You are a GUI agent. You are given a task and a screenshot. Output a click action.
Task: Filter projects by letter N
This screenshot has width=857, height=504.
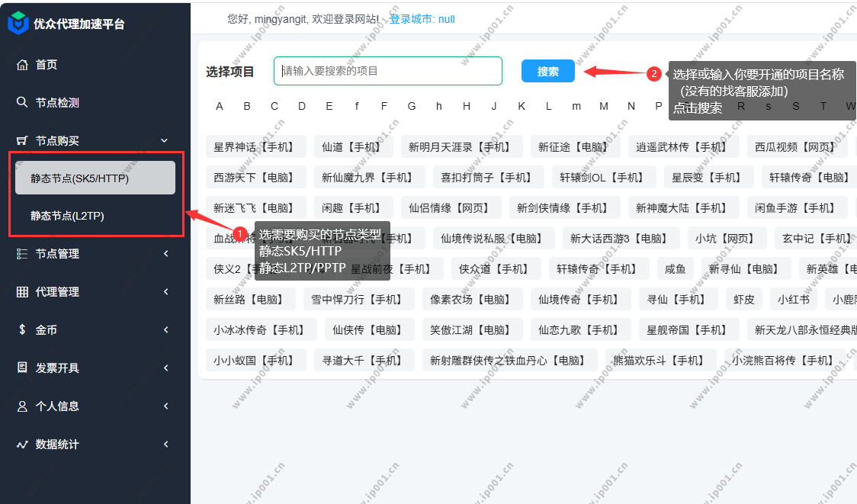631,106
